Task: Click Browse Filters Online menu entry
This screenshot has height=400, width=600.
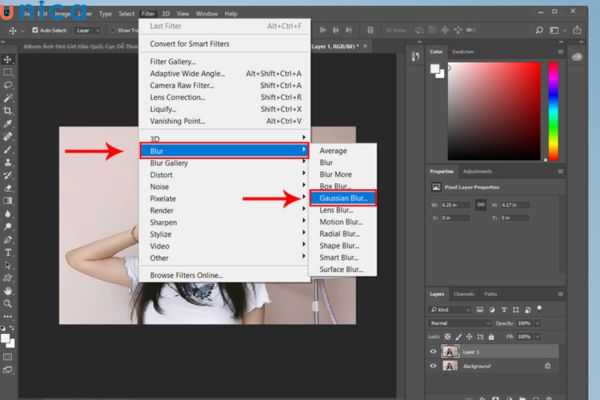Action: [x=186, y=274]
